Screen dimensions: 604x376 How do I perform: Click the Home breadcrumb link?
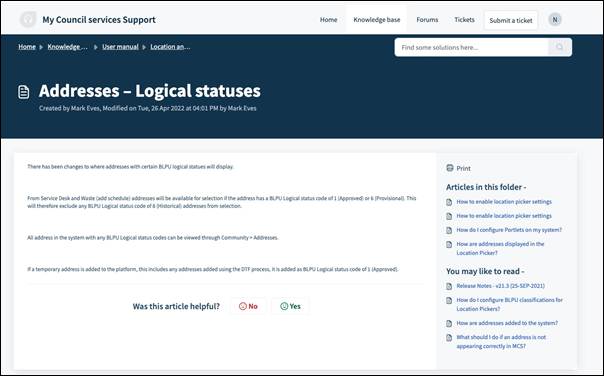click(27, 47)
